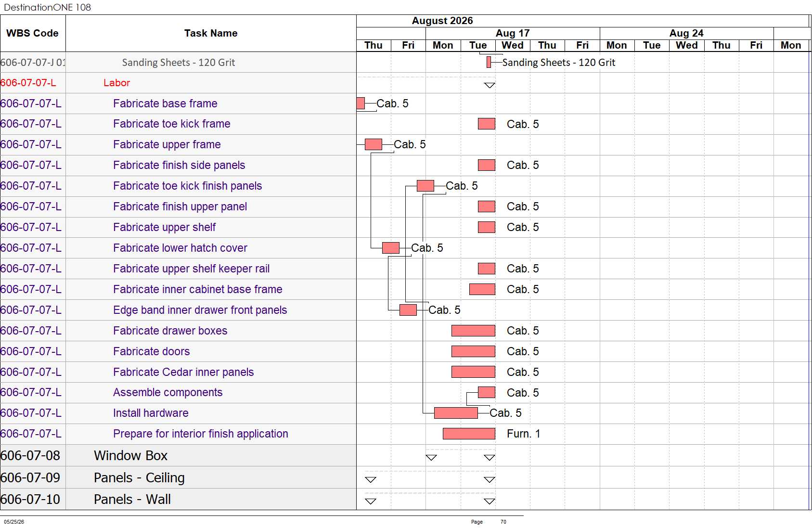
Task: Click Fabricate upper shelf keeper rail task
Action: tap(192, 269)
